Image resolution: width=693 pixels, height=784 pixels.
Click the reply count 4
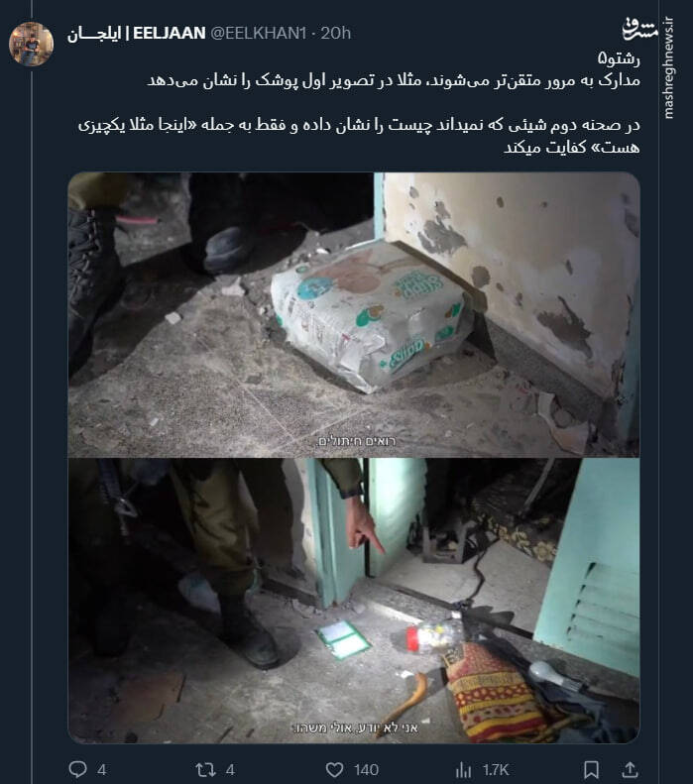(101, 770)
